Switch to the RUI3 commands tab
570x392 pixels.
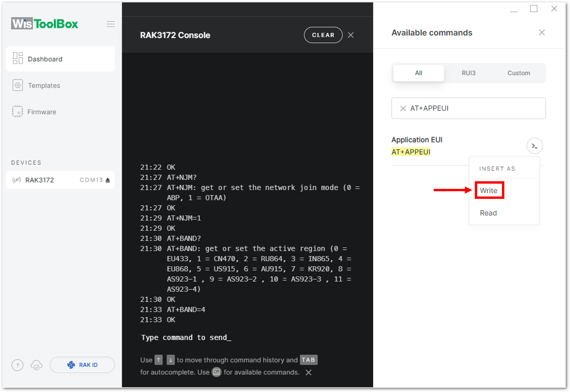[x=469, y=73]
